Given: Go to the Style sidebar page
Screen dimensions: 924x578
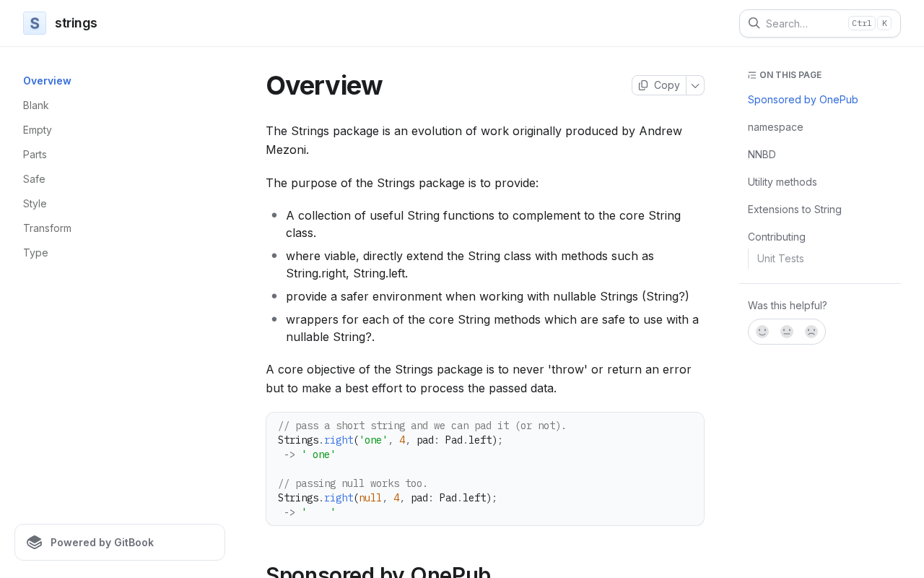Looking at the screenshot, I should click(35, 204).
